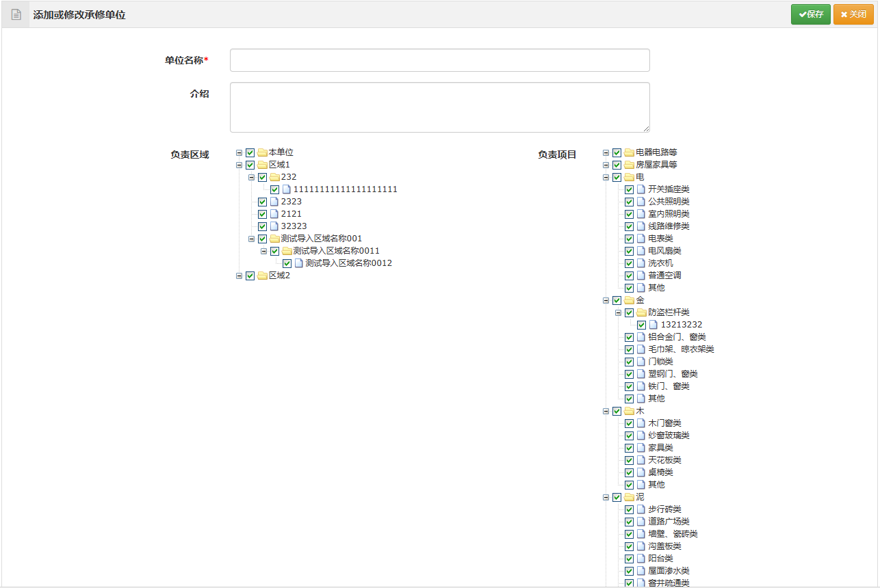Click the file icon of 测试导入区域名称0012
The width and height of the screenshot is (880, 588).
(x=299, y=263)
